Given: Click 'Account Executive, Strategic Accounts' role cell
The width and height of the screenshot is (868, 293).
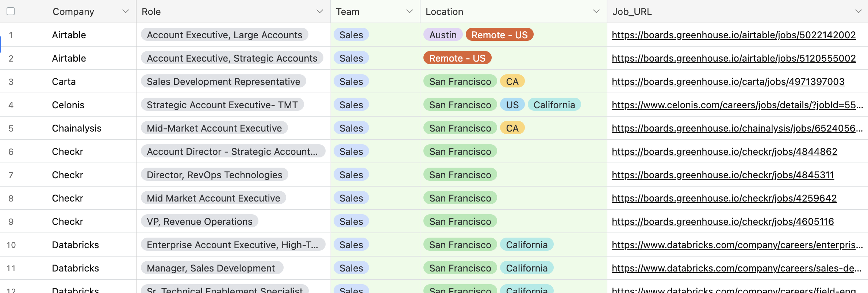Looking at the screenshot, I should point(232,58).
